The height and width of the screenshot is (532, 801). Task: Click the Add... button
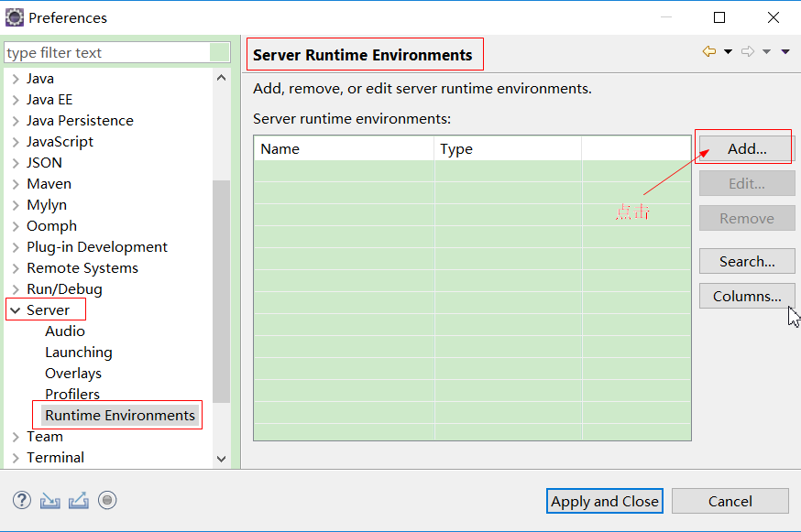pyautogui.click(x=746, y=147)
